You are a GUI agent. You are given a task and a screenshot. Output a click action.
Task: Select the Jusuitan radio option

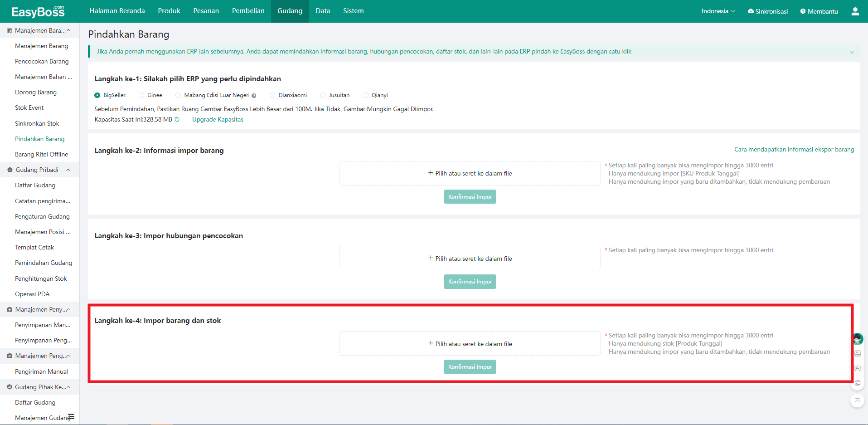pyautogui.click(x=323, y=95)
